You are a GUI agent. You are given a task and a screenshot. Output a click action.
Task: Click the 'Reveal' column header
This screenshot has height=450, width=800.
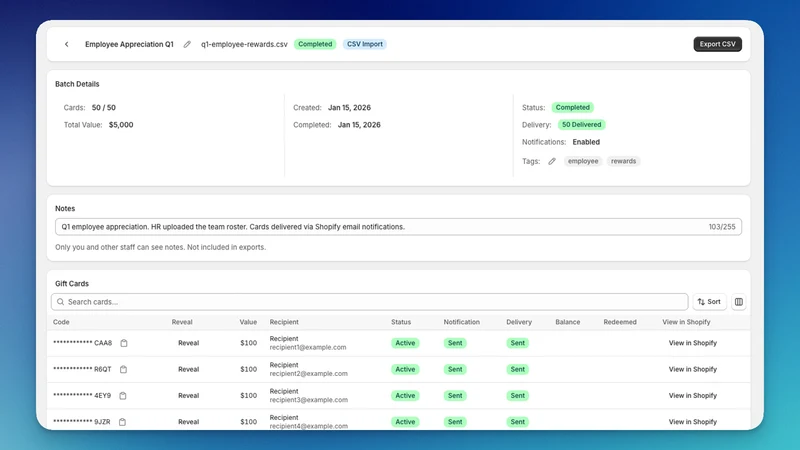click(182, 322)
